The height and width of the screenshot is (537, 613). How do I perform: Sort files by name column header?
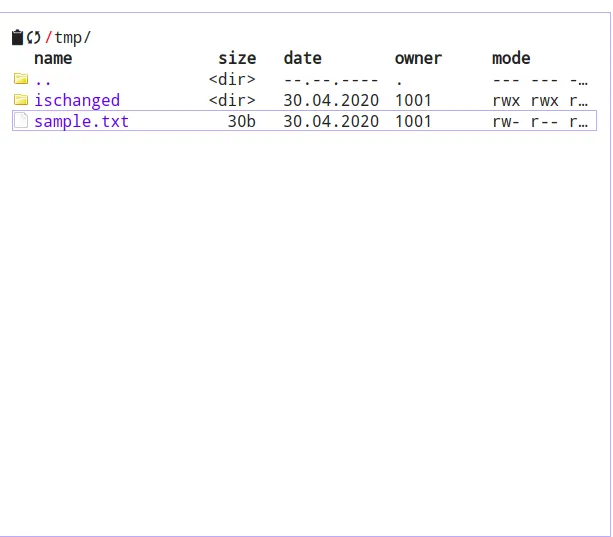(x=53, y=58)
